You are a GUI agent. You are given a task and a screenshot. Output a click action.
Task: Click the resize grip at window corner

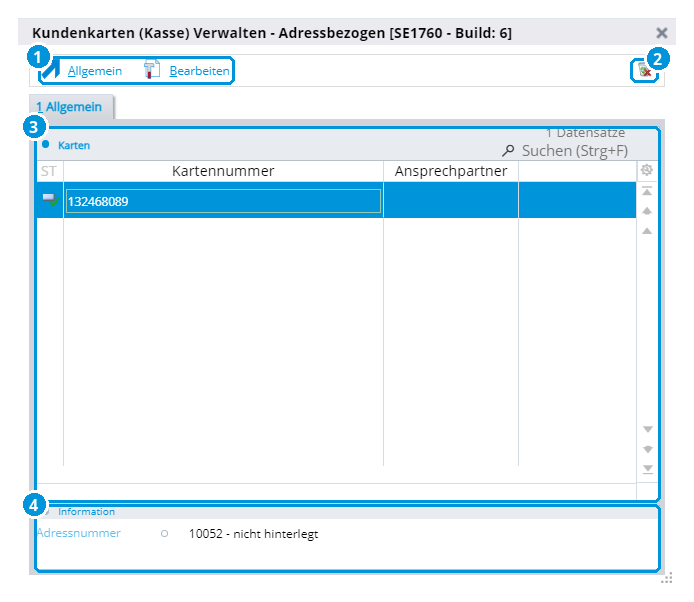click(x=667, y=578)
